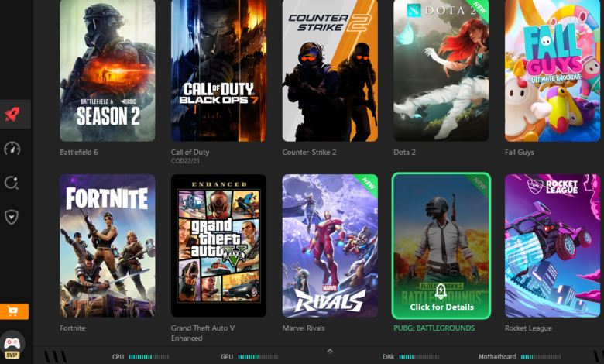Click the 'Marvel Rivals' title text
The height and width of the screenshot is (364, 604).
tap(304, 328)
